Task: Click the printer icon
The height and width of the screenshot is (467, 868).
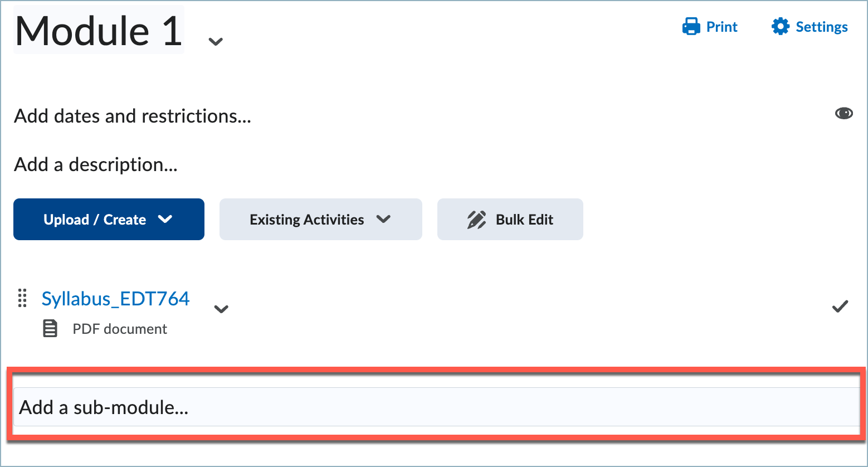Action: point(691,27)
